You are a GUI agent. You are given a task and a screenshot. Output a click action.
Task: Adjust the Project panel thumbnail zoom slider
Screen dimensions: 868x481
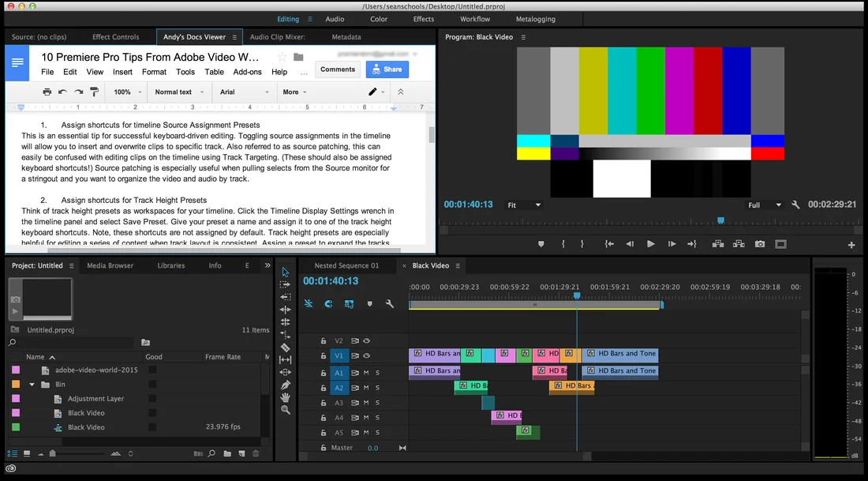(x=53, y=453)
